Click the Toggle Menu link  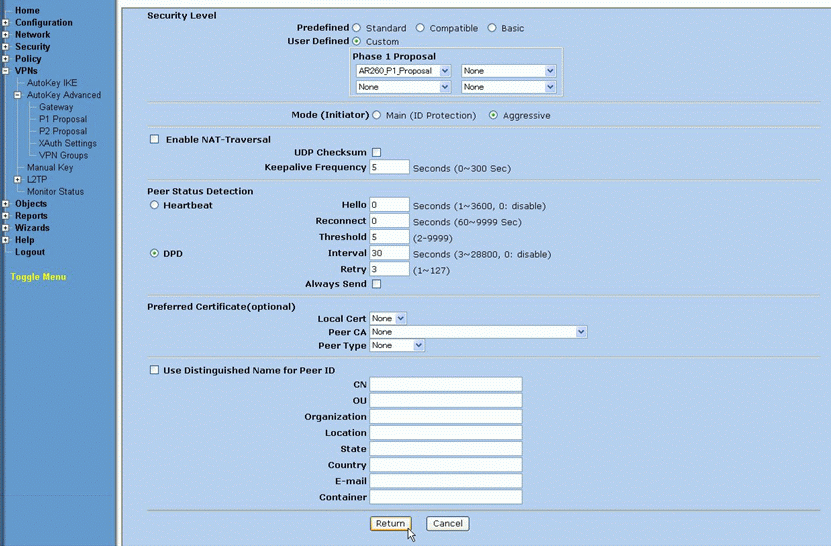point(38,277)
